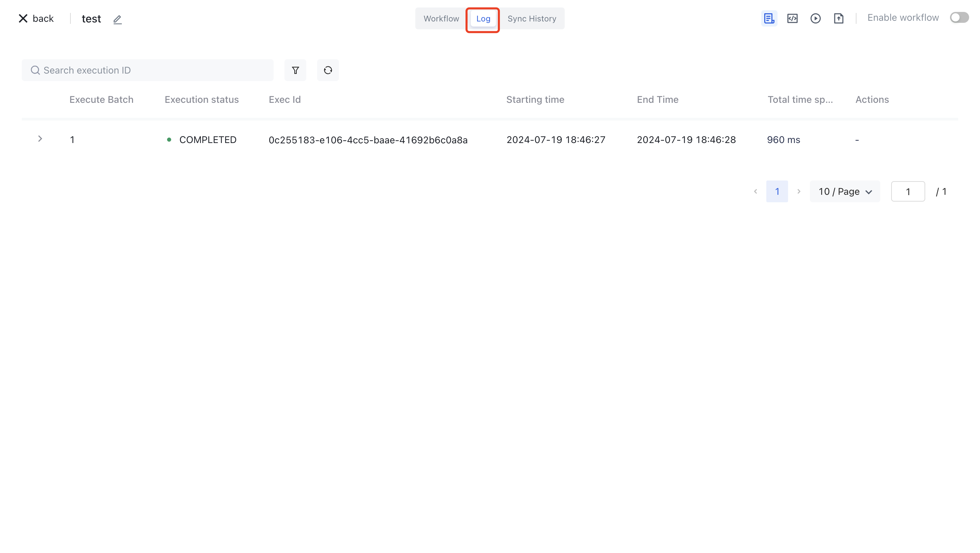980x553 pixels.
Task: Enable the workflow toggle
Action: pos(959,17)
